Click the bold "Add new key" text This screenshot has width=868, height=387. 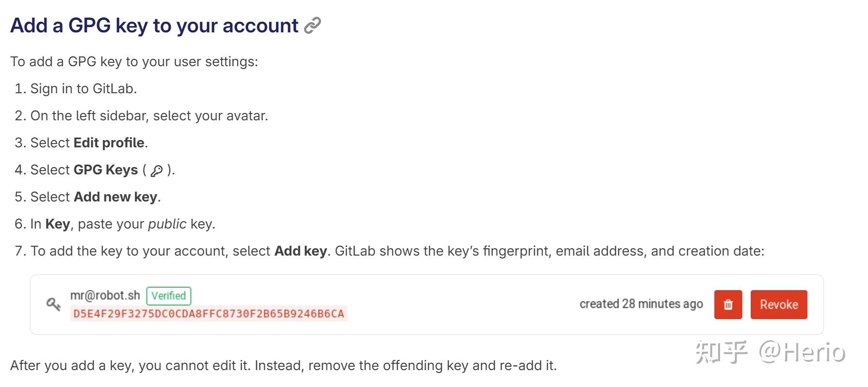tap(115, 197)
